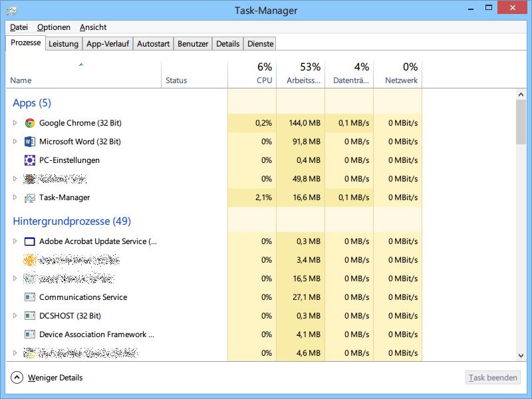Click the Microsoft Word icon
532x399 pixels.
click(30, 142)
